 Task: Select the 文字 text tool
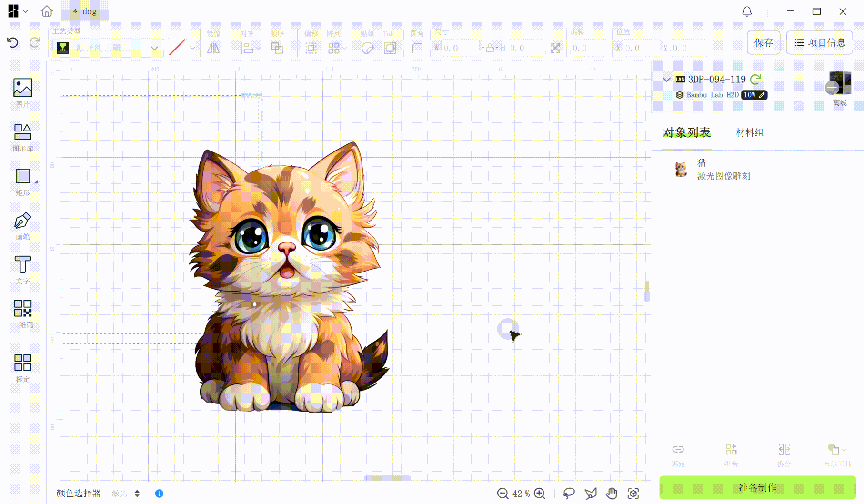23,270
